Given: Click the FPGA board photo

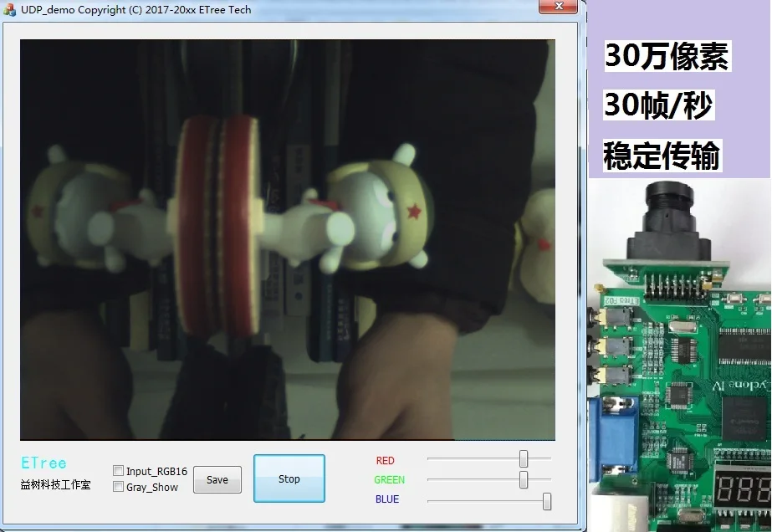Looking at the screenshot, I should (x=680, y=355).
